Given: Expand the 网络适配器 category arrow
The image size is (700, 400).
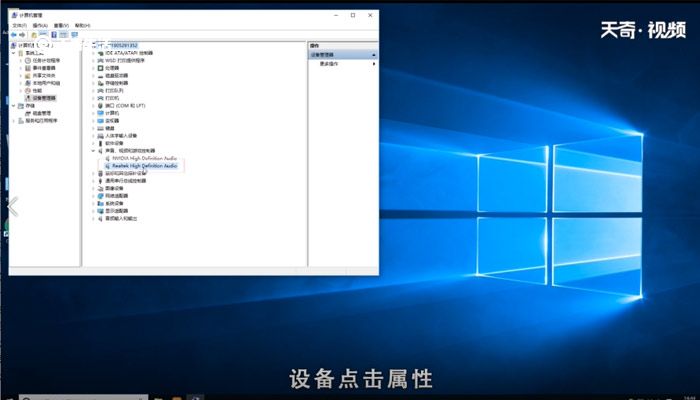Looking at the screenshot, I should click(93, 196).
